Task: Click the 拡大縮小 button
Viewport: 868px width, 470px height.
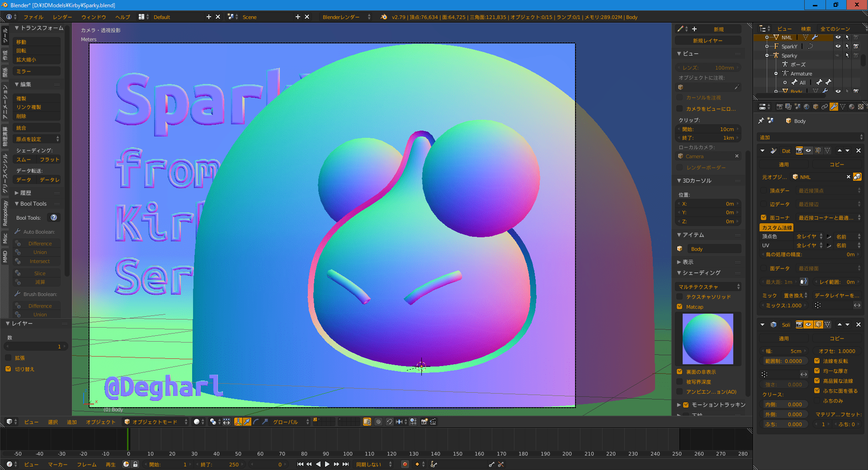Action: tap(37, 60)
